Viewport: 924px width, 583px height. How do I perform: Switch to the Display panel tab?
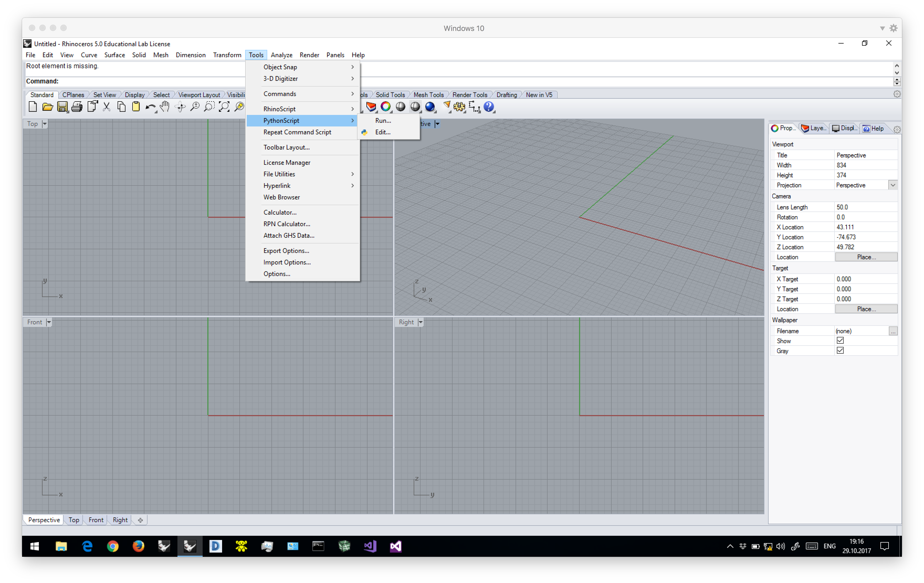coord(844,128)
